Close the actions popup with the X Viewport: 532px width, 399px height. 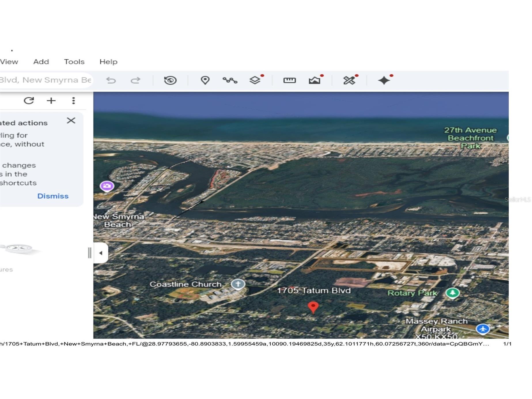[71, 120]
